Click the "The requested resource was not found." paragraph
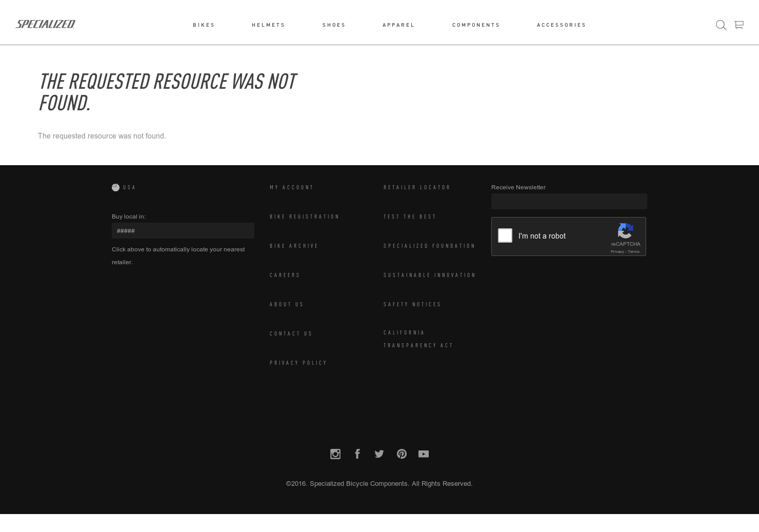Screen dimensions: 759x532 point(102,136)
